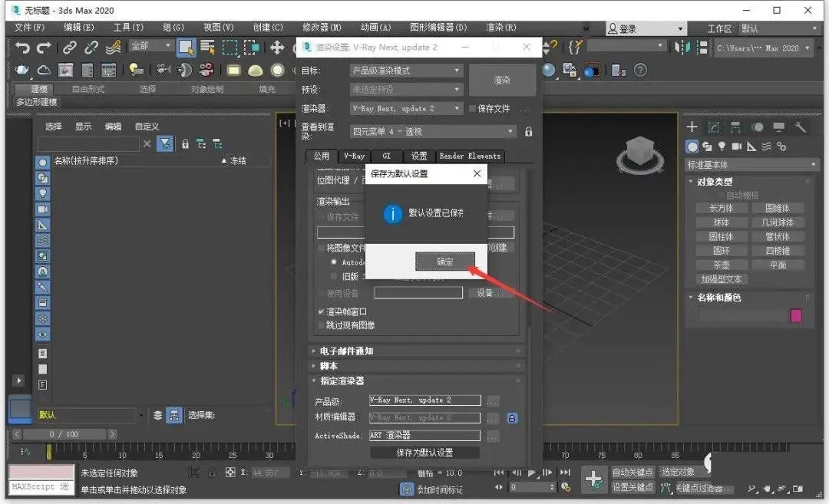Open the Motion panel icon
829x504 pixels.
click(x=757, y=127)
